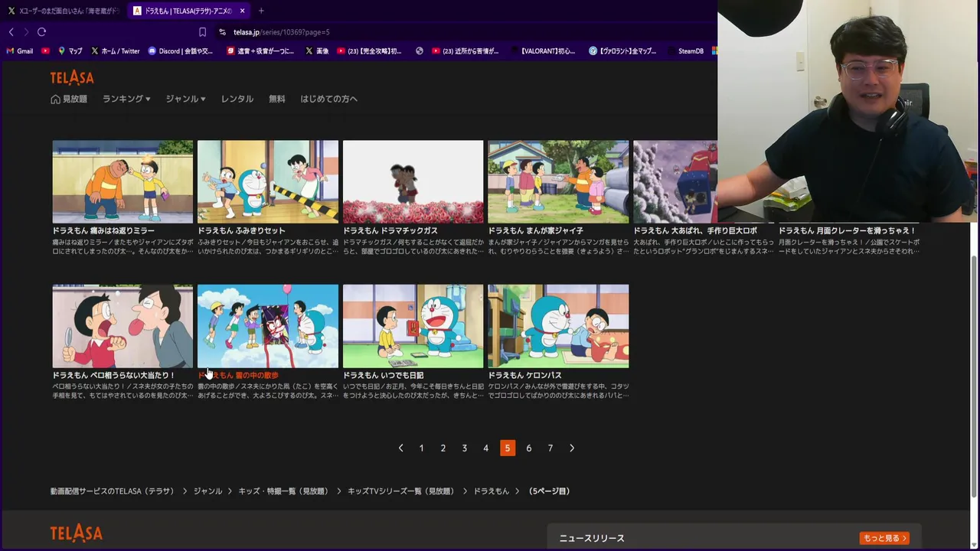Open the 大あばれ、手作り巨大ロボ thumbnail
This screenshot has height=551, width=980.
click(675, 181)
